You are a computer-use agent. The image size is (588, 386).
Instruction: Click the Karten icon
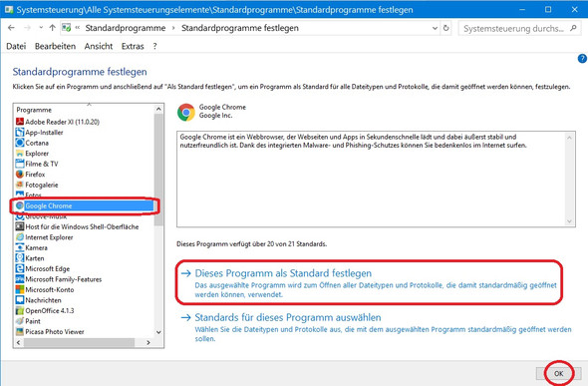20,258
